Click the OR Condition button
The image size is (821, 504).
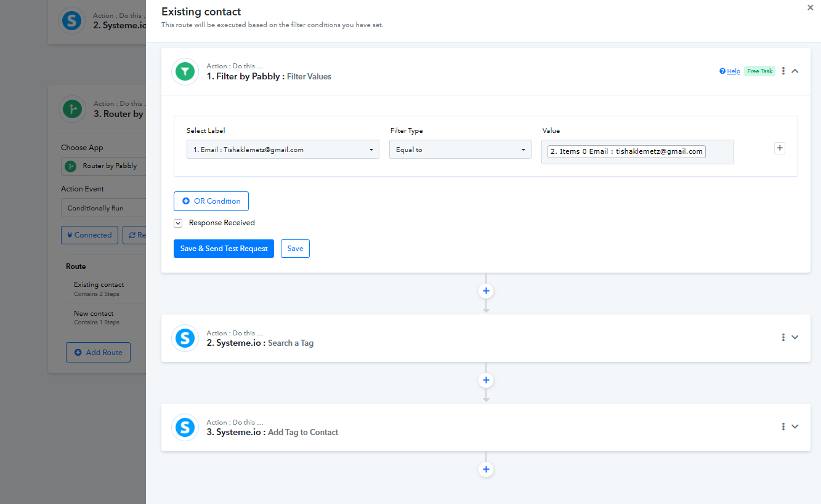(x=211, y=201)
